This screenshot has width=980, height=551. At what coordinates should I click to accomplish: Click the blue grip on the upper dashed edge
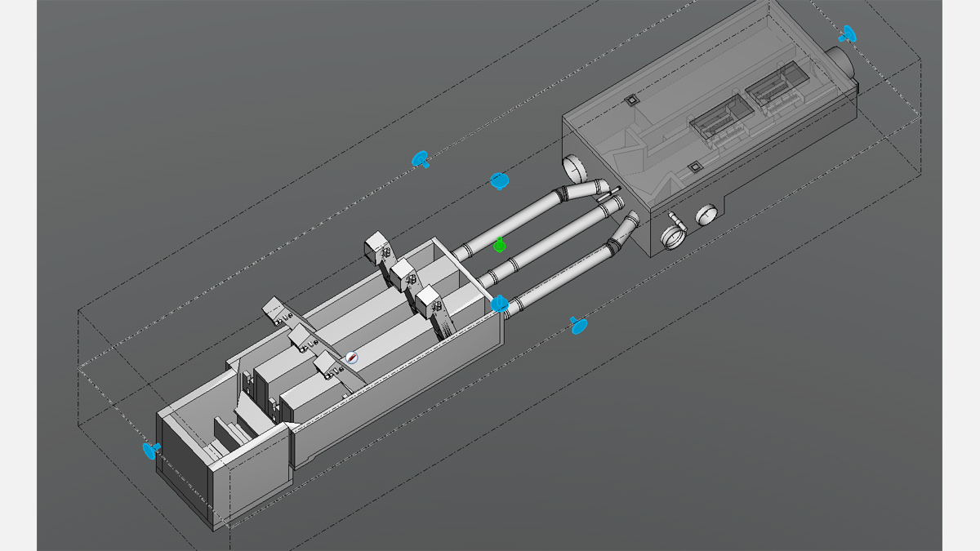click(x=421, y=158)
